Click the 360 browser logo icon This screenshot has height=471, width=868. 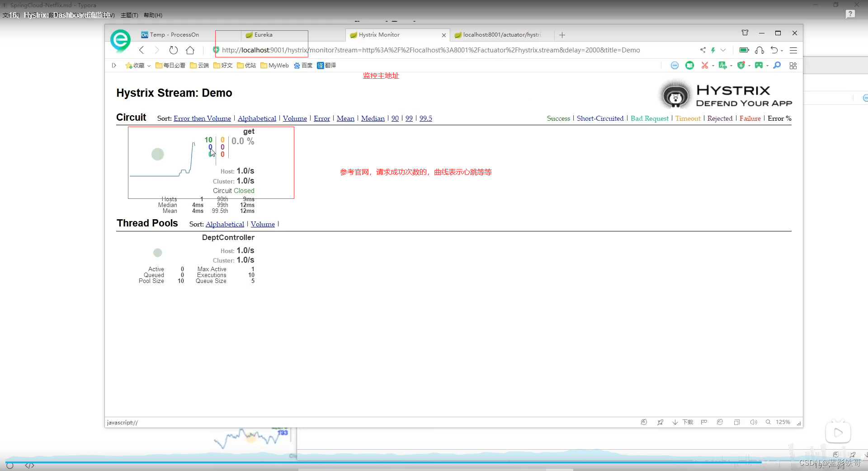pos(120,41)
